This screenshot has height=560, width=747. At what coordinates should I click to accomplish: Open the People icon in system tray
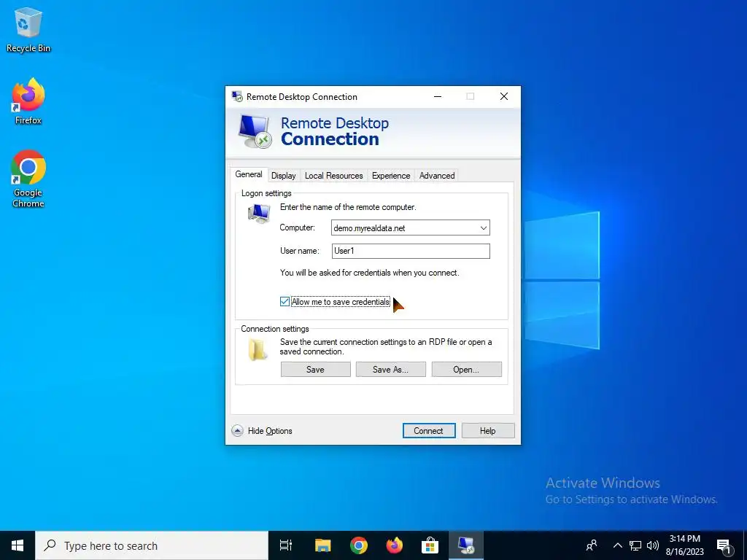coord(592,545)
